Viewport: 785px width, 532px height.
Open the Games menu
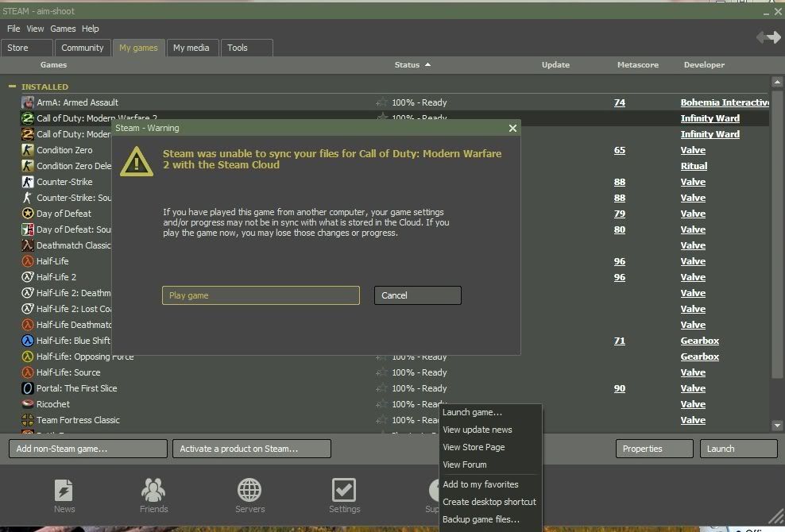[x=63, y=29]
